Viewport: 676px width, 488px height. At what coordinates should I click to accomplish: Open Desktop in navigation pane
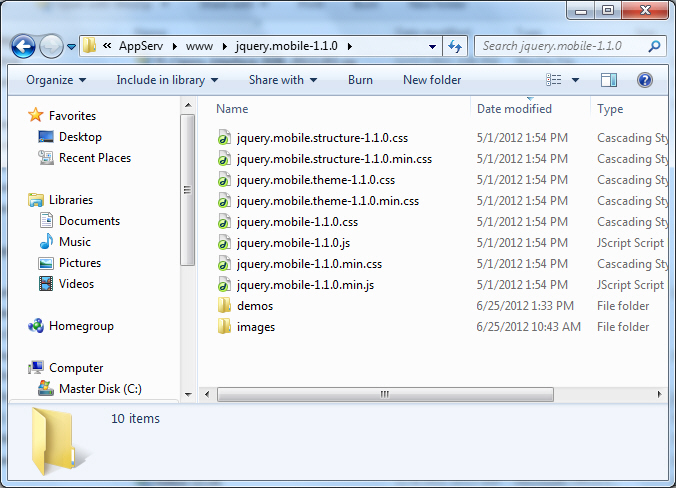coord(80,137)
